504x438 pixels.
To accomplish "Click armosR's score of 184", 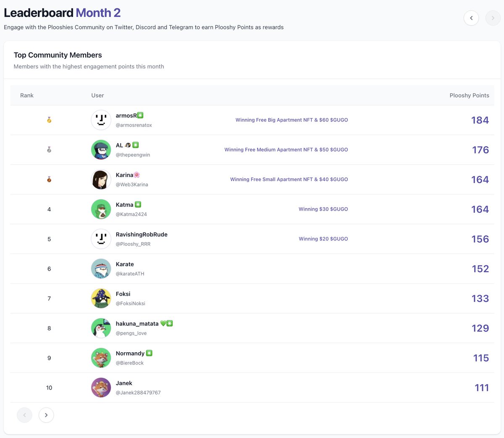I will click(x=480, y=120).
